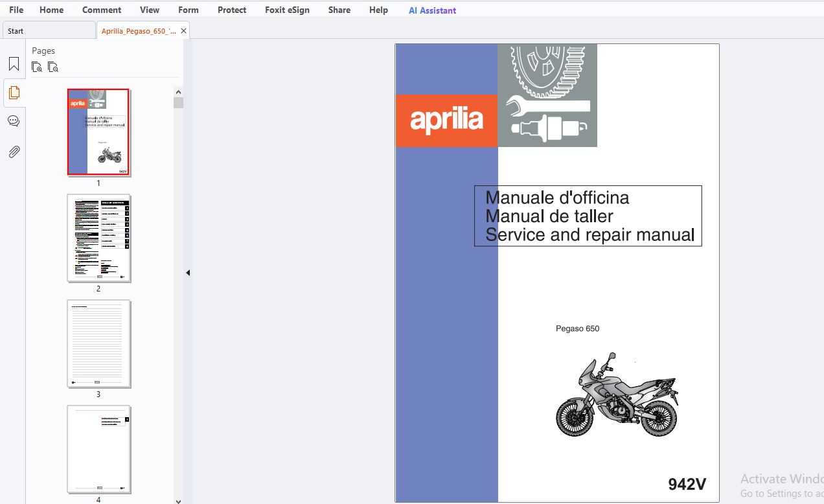Collapse the navigation panel arrow

tap(188, 273)
